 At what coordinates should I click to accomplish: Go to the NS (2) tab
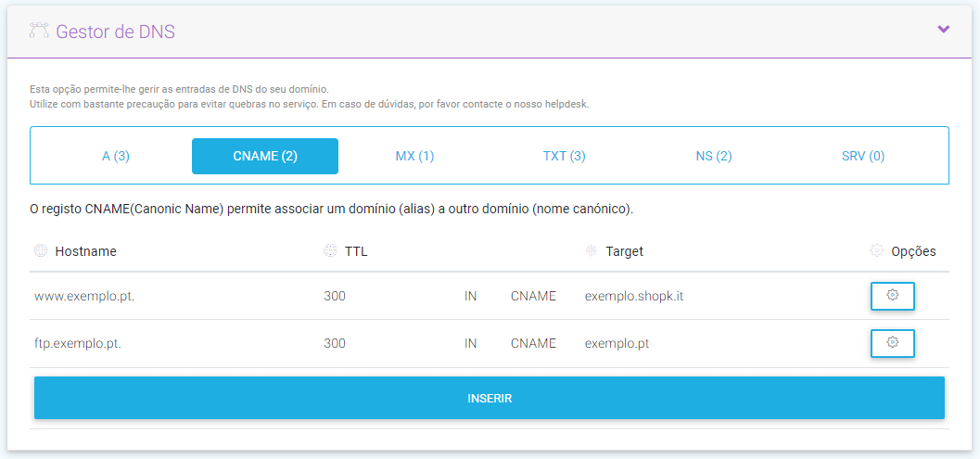pos(713,156)
